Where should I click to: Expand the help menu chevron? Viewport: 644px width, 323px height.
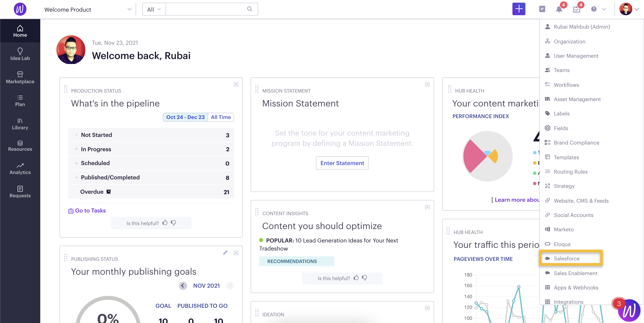pos(604,9)
